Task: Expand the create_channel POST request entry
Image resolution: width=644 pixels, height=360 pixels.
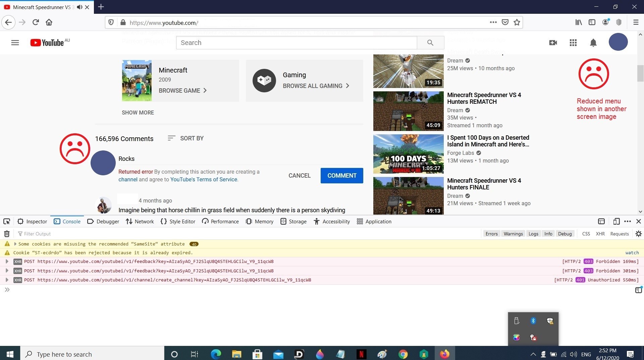Action: point(7,280)
